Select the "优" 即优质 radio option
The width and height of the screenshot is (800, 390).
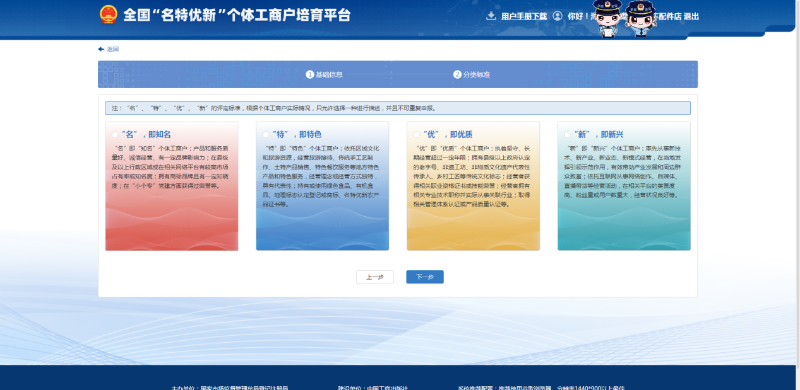tap(416, 135)
